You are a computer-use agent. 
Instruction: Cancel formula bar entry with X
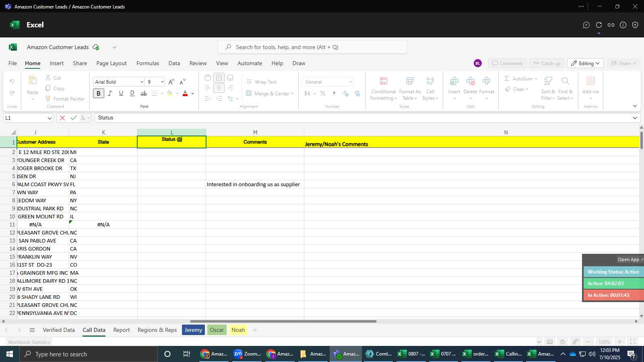tap(62, 118)
